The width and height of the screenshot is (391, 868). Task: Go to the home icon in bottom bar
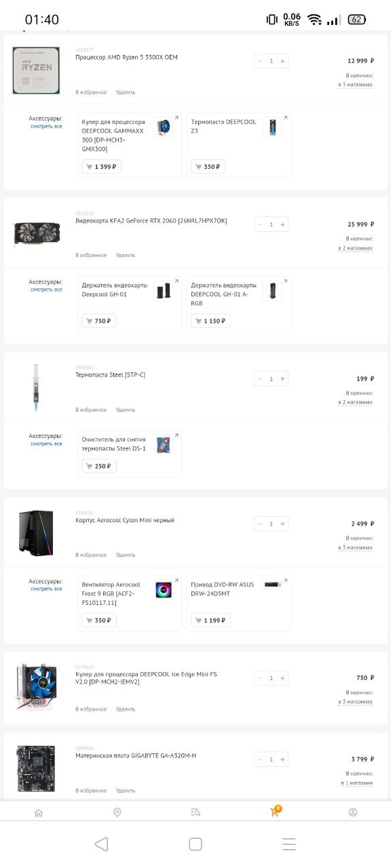(39, 812)
